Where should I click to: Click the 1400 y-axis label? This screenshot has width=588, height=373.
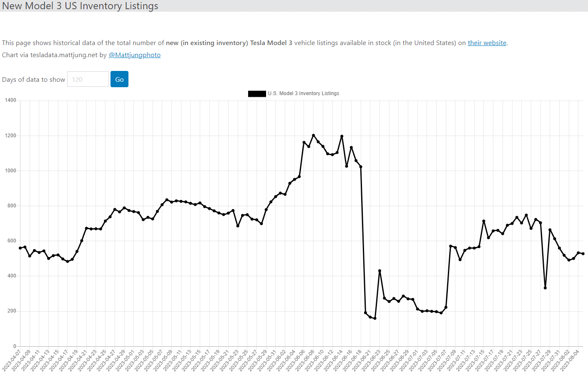[11, 100]
